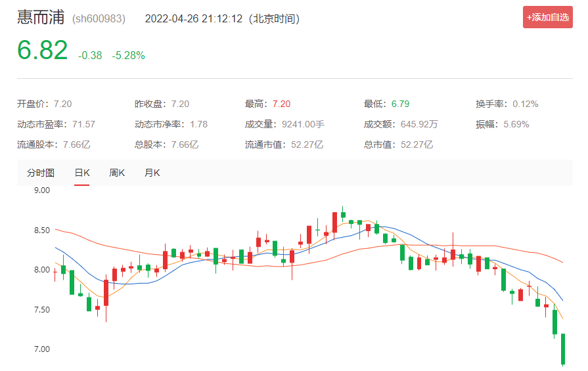Click the -5.28% change percentage

[x=129, y=56]
